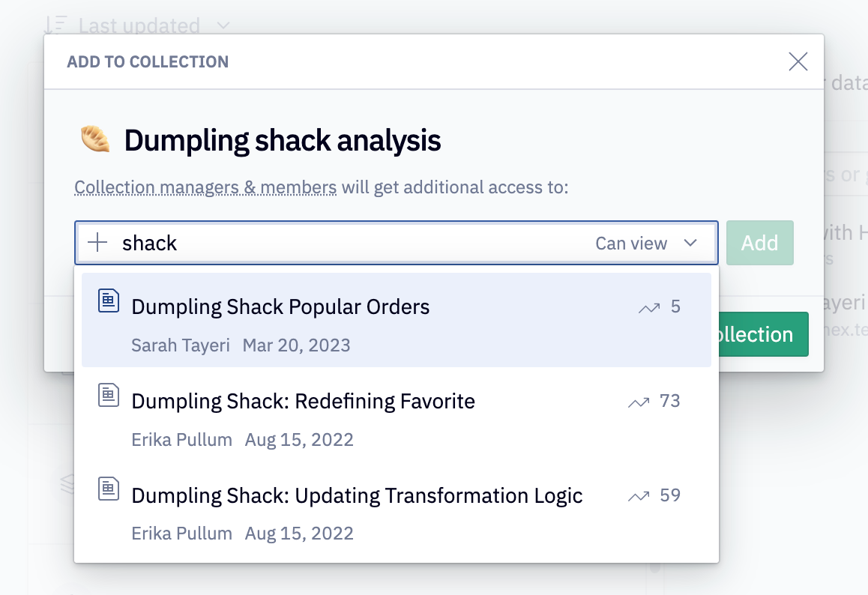Screen dimensions: 868x595
Task: Collapse the Can view chevron arrow
Action: pos(689,243)
